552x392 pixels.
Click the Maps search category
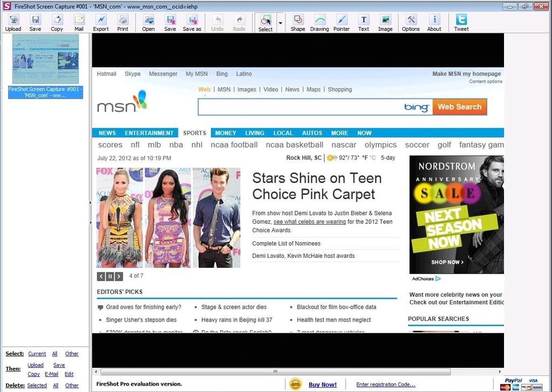point(313,89)
